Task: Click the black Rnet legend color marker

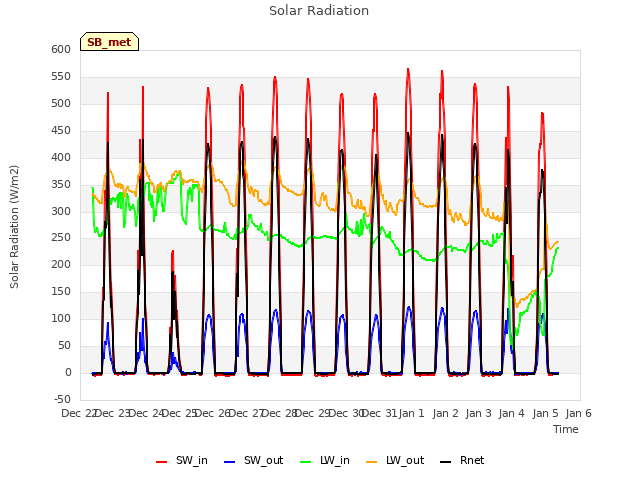Action: (x=445, y=462)
